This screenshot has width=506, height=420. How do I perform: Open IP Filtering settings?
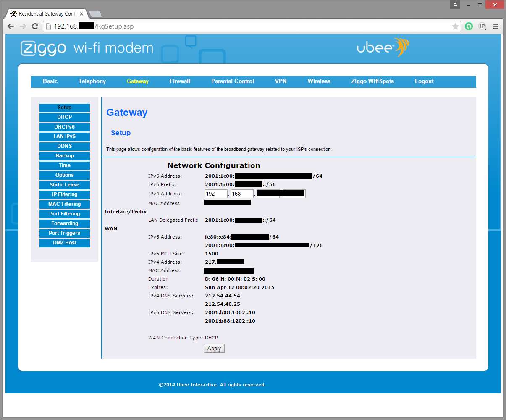point(65,194)
